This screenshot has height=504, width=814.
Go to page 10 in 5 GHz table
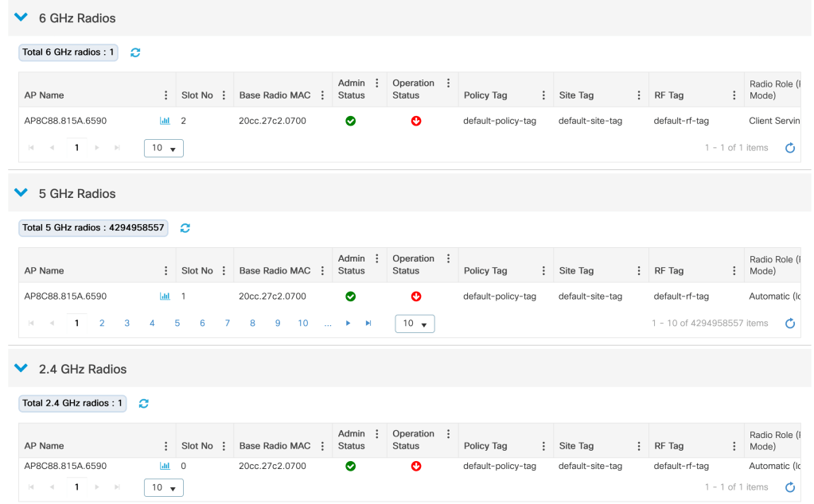coord(303,324)
